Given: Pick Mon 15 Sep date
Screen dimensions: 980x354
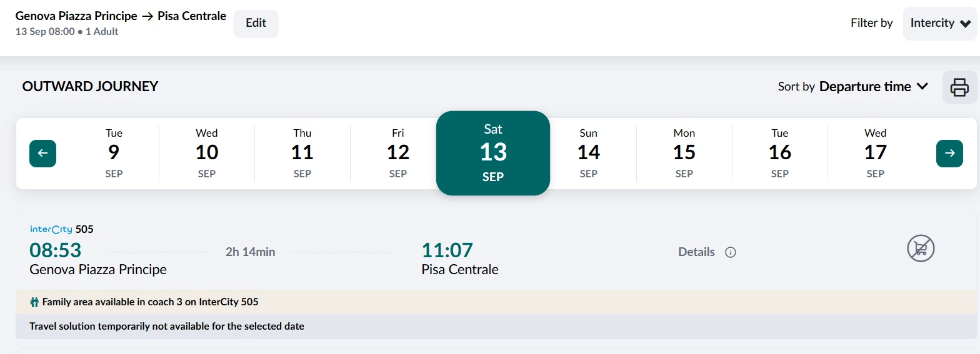Looking at the screenshot, I should (x=684, y=154).
